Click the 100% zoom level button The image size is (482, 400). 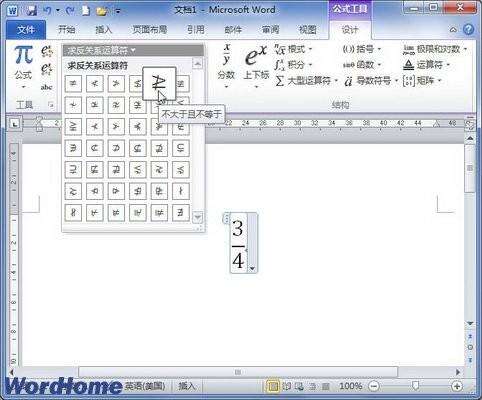point(351,386)
